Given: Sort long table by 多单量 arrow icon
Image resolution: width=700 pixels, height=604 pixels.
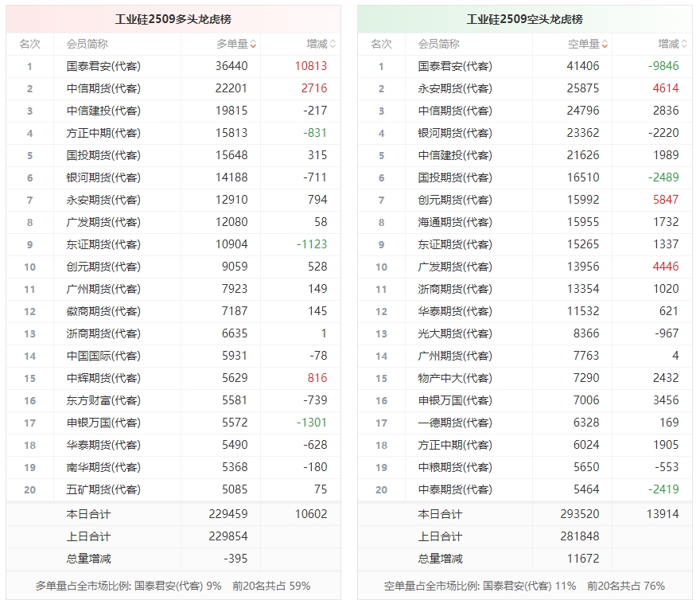Looking at the screenshot, I should (x=253, y=44).
